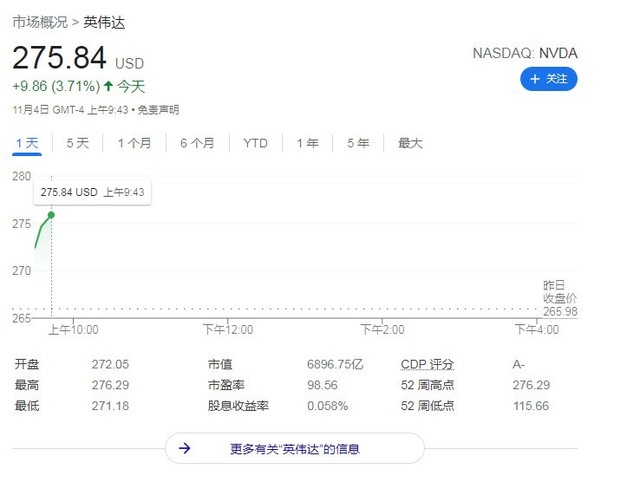The height and width of the screenshot is (482, 640).
Task: Click the green data point on the chart
Action: pyautogui.click(x=51, y=215)
